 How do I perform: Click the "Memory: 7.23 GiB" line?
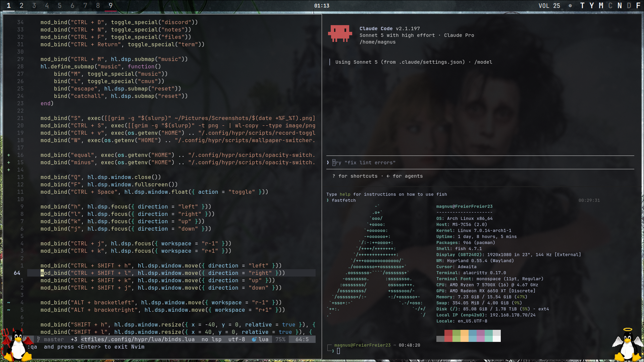pos(482,297)
